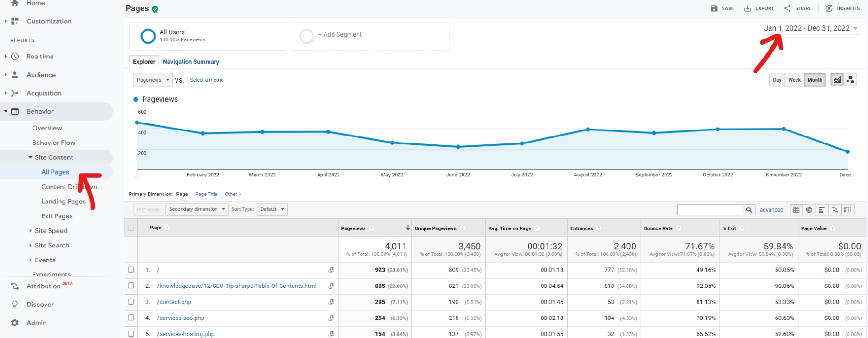Open the Sort Type Default dropdown
The image size is (868, 338).
click(x=272, y=209)
